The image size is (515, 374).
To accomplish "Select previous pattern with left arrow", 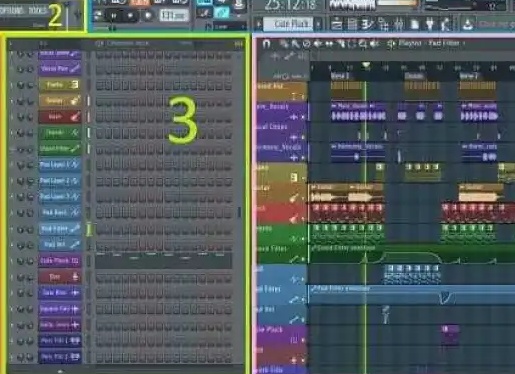I will click(258, 24).
